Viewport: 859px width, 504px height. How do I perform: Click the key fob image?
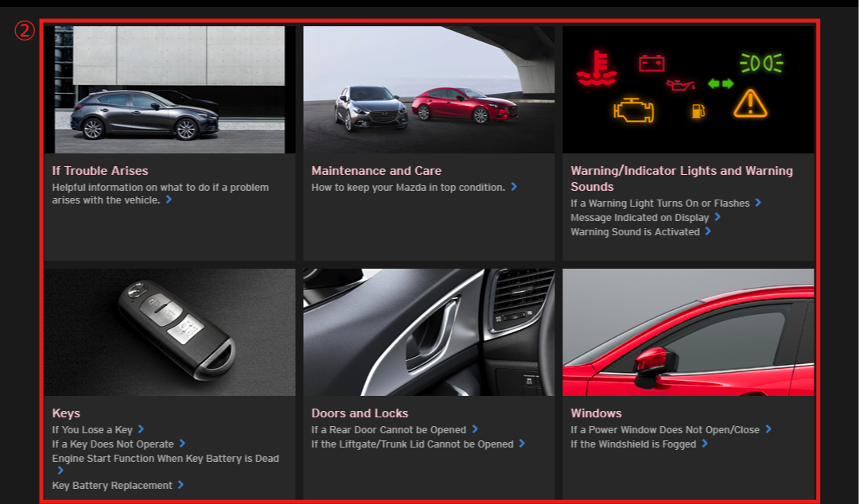[169, 331]
